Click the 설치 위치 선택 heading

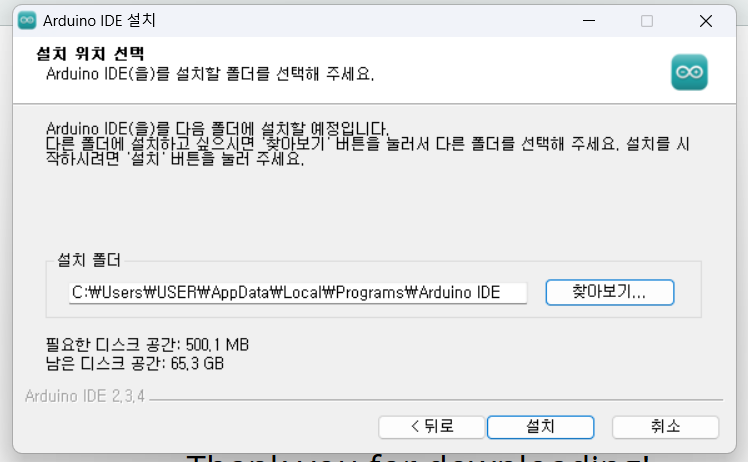pos(90,54)
